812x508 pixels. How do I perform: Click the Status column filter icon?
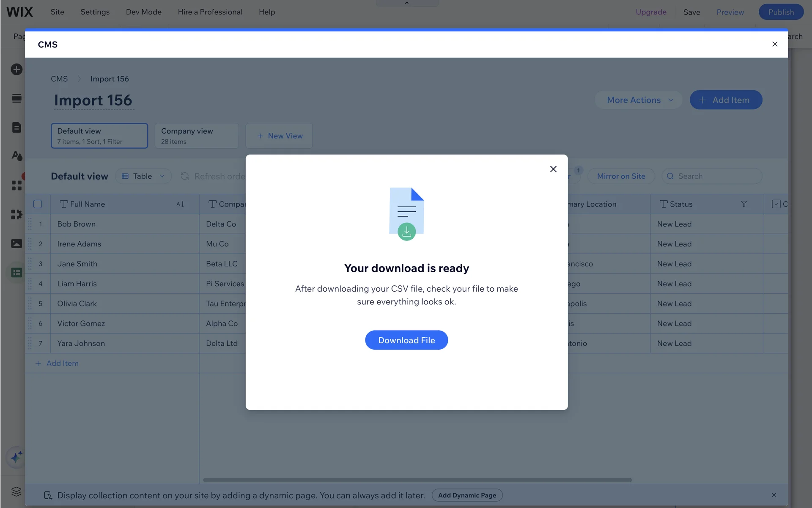click(x=743, y=204)
